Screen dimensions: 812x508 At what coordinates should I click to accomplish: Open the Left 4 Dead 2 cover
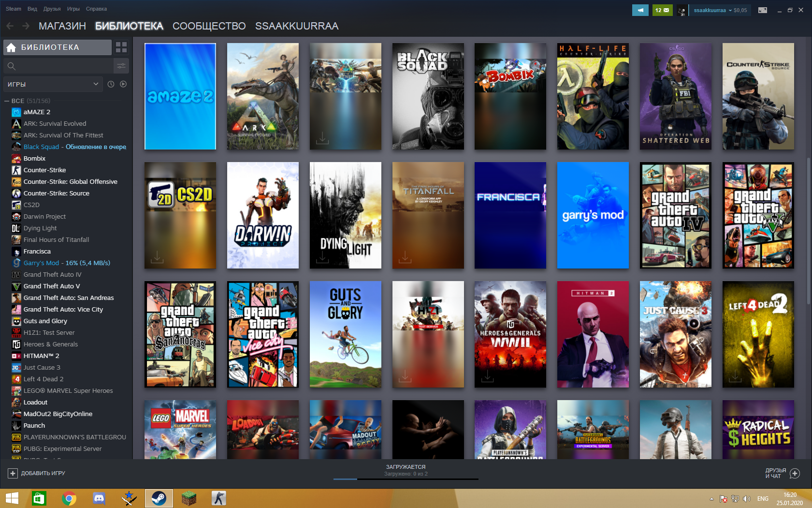point(758,334)
